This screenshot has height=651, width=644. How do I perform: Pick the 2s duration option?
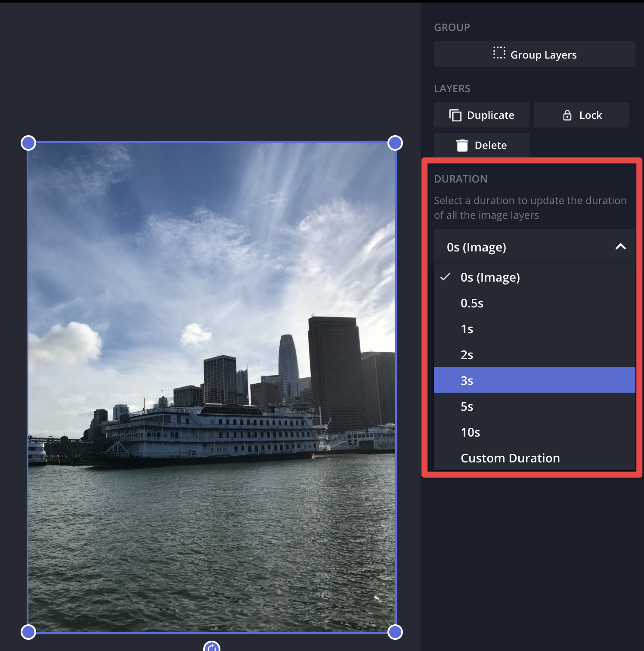[467, 355]
